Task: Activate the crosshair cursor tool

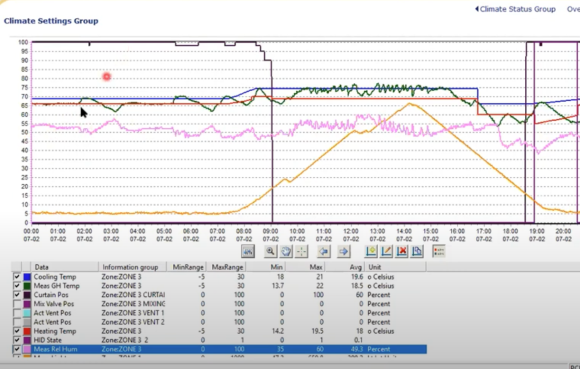Action: click(x=301, y=251)
